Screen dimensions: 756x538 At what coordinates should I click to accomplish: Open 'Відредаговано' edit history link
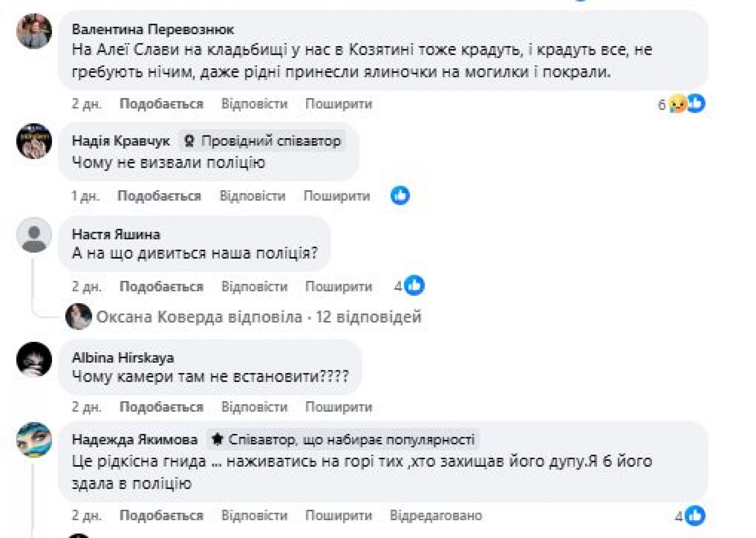pyautogui.click(x=436, y=516)
